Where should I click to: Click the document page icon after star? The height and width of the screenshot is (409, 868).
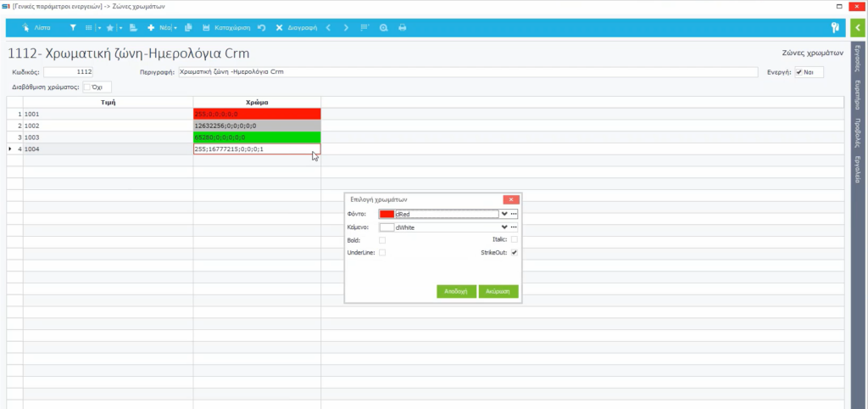[x=133, y=27]
